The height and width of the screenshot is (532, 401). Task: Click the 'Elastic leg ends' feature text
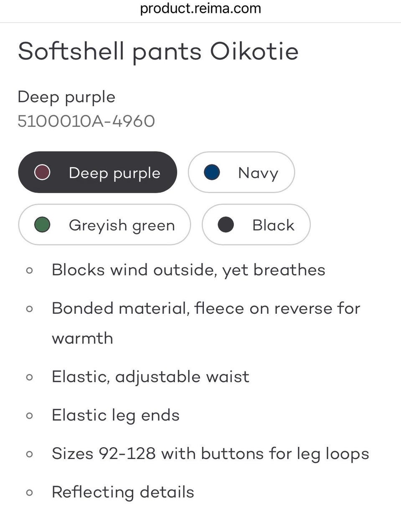pyautogui.click(x=116, y=415)
